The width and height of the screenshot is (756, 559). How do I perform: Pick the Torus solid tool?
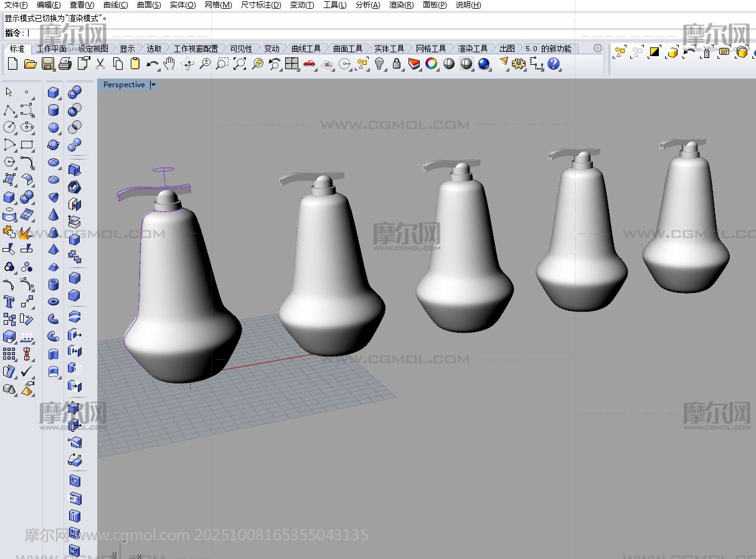(x=54, y=302)
